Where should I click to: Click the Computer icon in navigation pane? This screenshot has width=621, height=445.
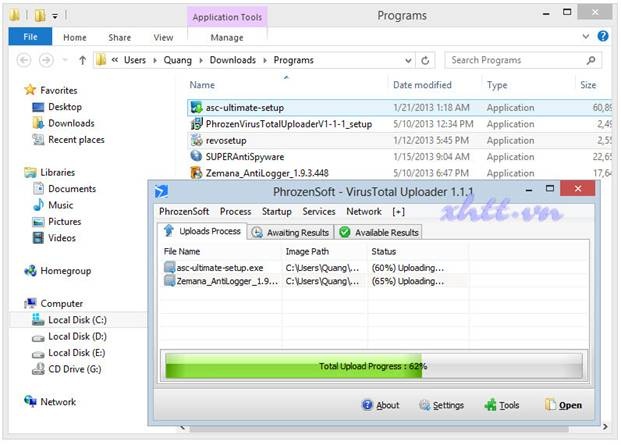tap(30, 303)
